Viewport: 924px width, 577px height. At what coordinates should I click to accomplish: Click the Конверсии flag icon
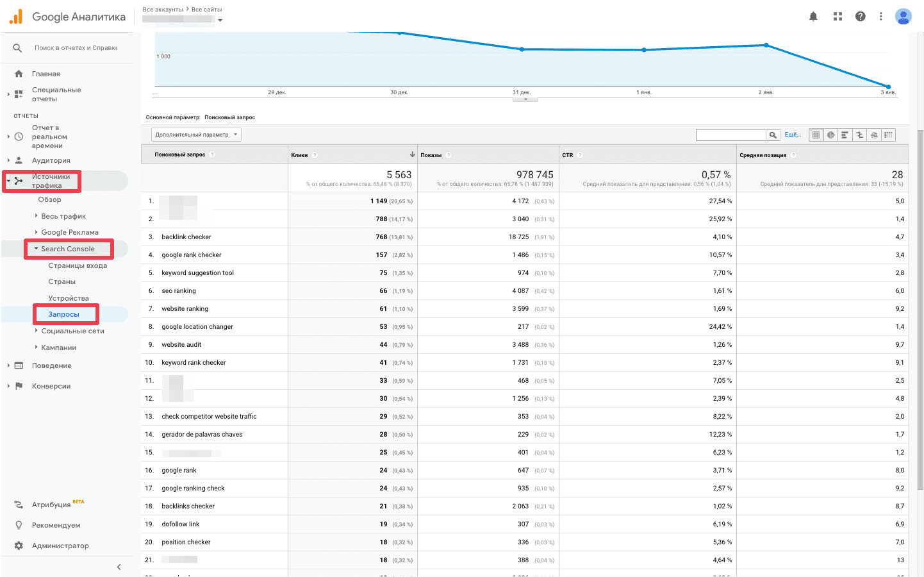[19, 386]
